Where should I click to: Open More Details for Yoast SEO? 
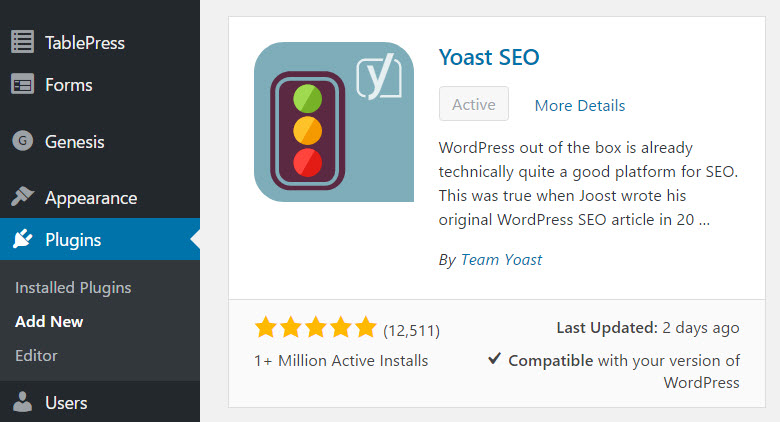pyautogui.click(x=580, y=106)
